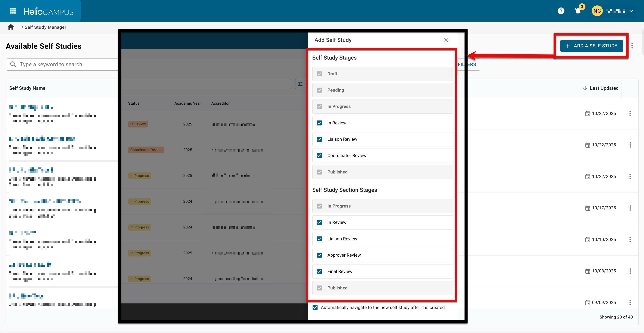Click the home breadcrumb icon
Screen dimensions: 644x333
click(x=11, y=27)
